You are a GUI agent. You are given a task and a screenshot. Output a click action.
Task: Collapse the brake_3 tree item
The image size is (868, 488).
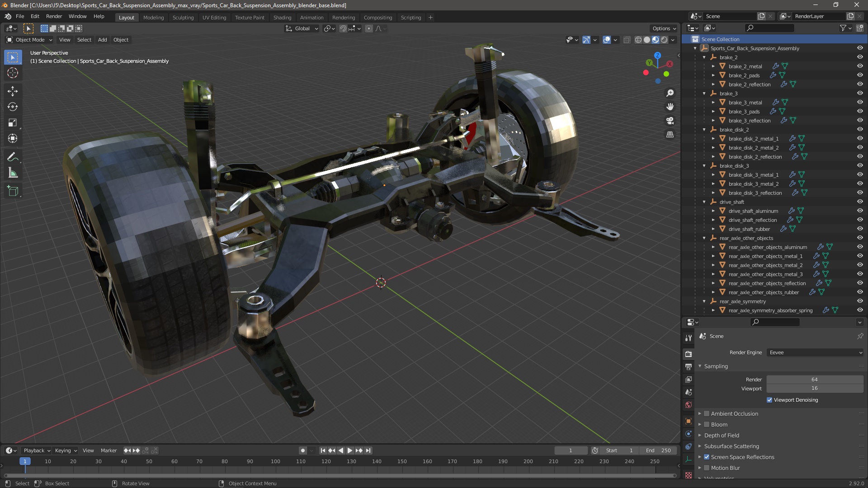coord(704,94)
